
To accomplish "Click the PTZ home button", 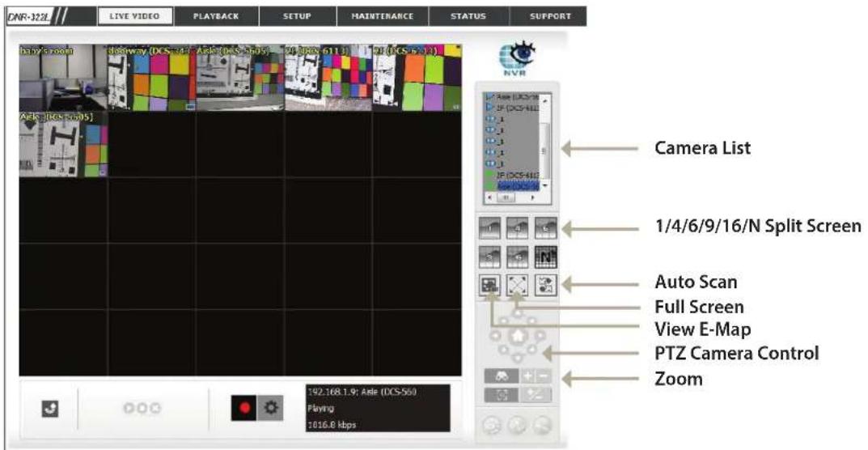I will [x=518, y=335].
